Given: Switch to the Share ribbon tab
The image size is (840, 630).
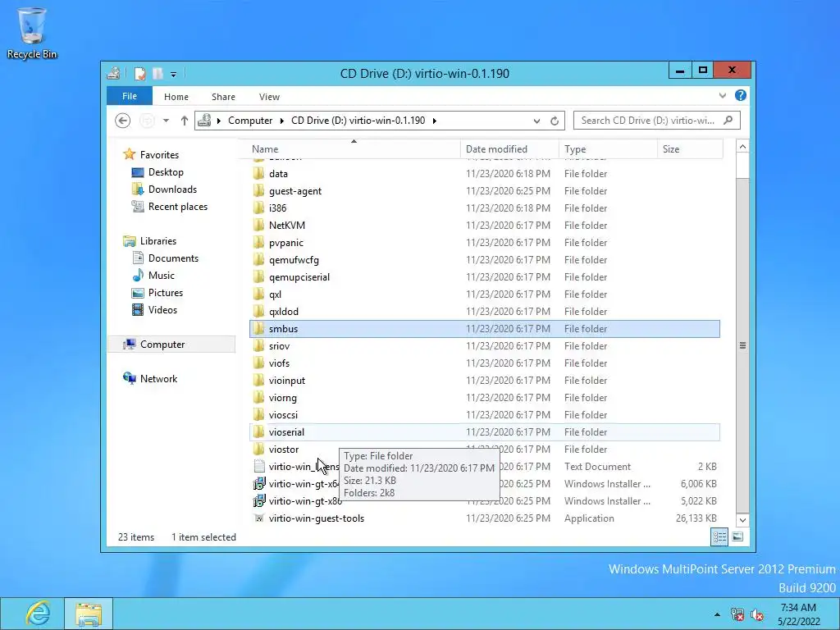Looking at the screenshot, I should (223, 97).
